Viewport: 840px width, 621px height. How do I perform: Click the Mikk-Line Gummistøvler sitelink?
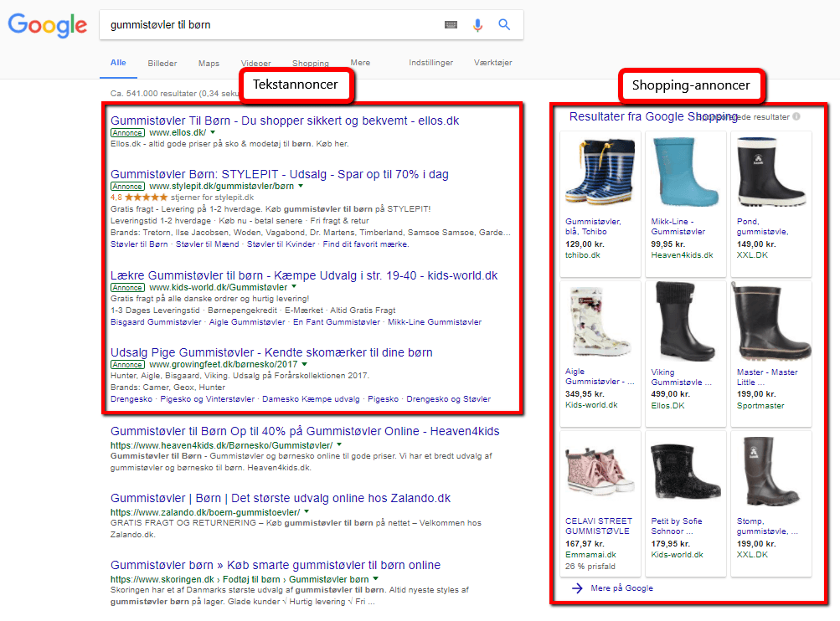pyautogui.click(x=435, y=322)
